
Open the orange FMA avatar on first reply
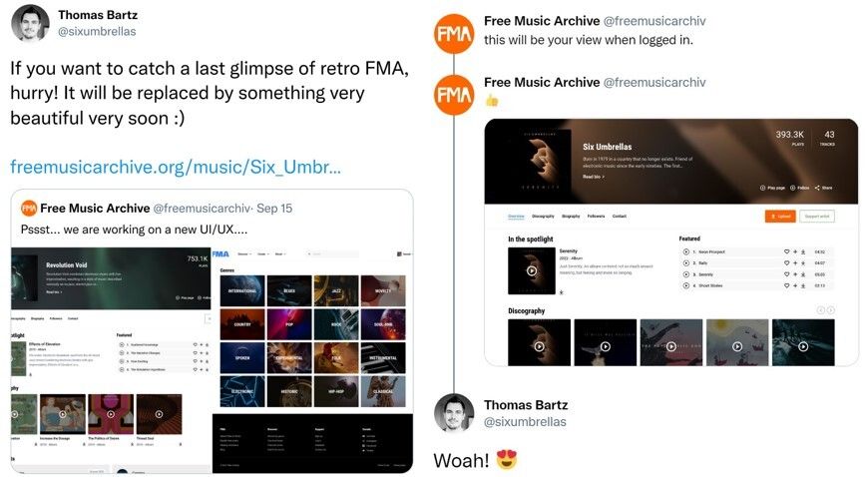tap(454, 34)
